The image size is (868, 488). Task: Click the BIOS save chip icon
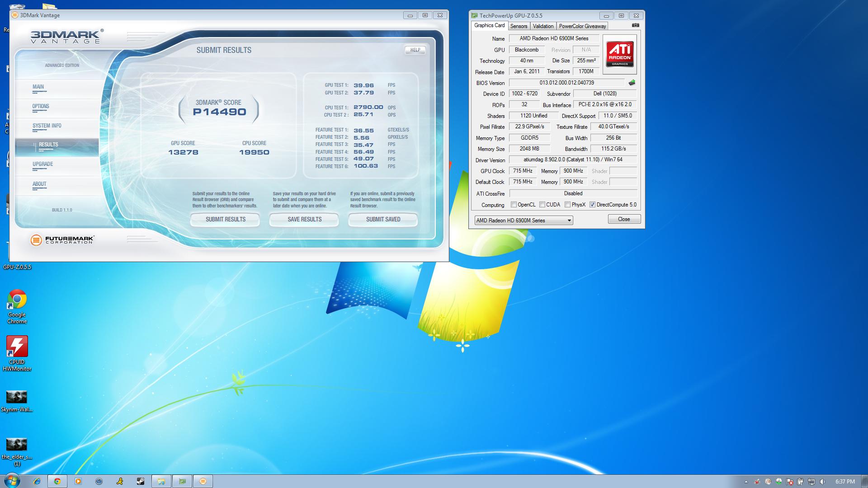coord(632,83)
